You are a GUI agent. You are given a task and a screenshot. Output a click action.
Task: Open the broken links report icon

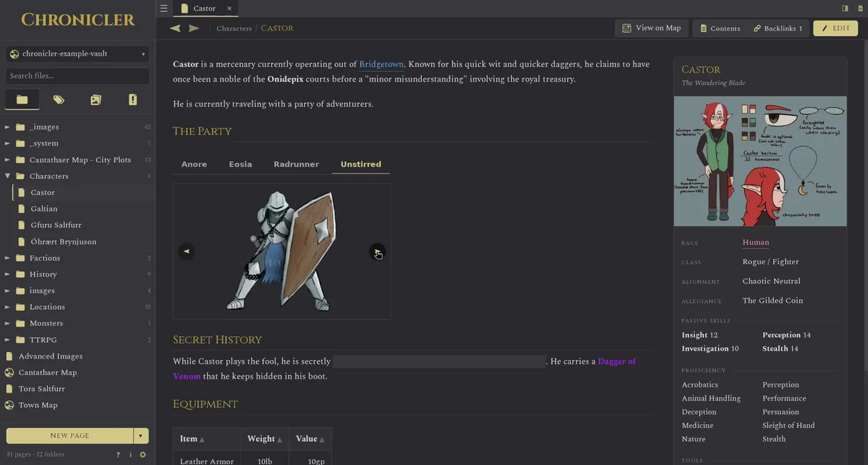point(133,100)
